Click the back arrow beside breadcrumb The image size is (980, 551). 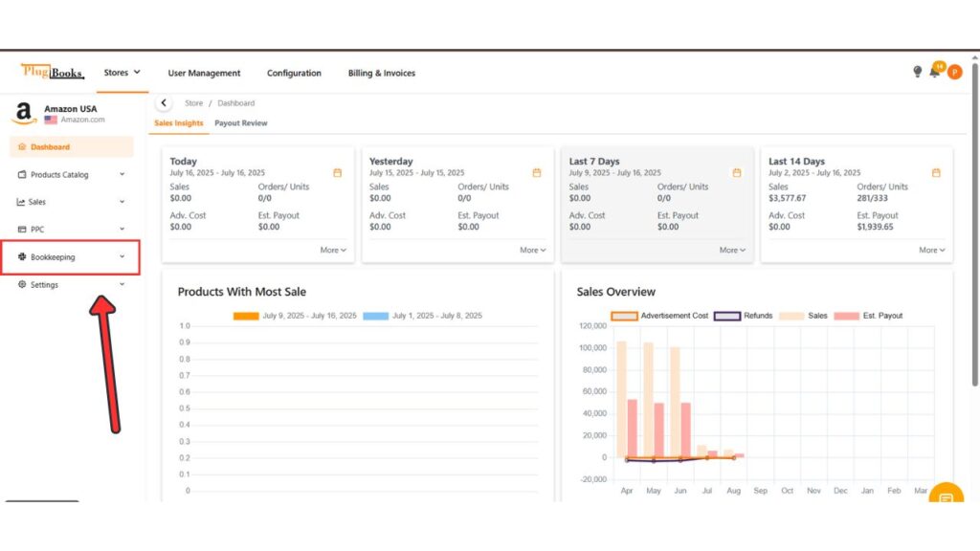click(x=164, y=103)
